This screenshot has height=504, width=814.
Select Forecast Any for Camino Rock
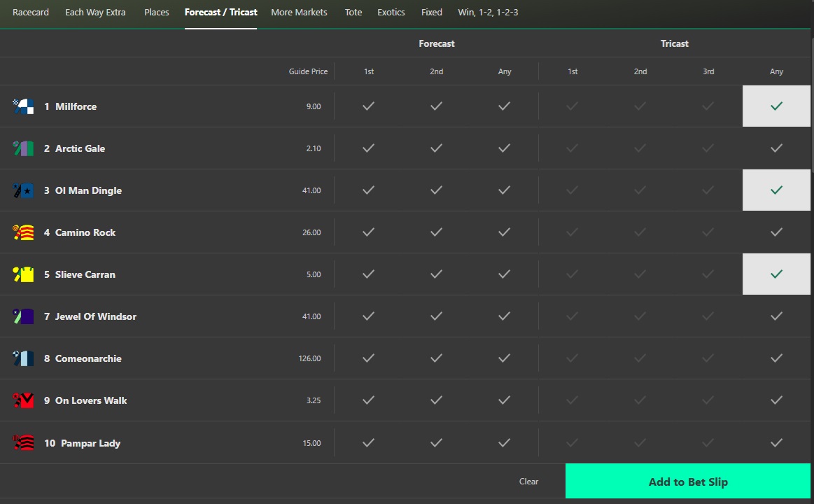point(504,232)
